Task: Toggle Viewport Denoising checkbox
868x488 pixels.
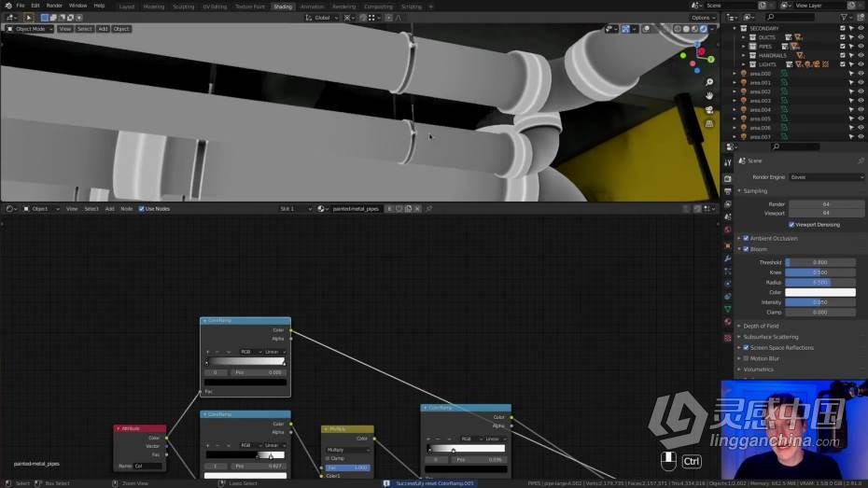Action: tap(791, 225)
